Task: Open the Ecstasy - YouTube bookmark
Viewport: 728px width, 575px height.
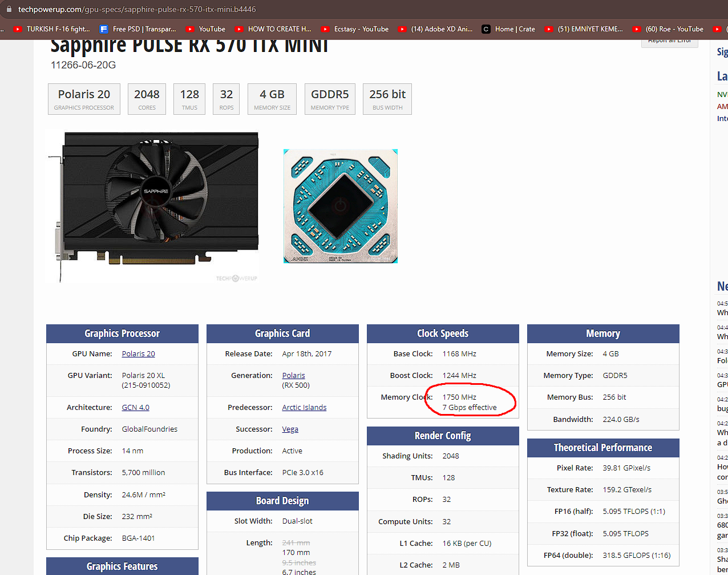Action: click(355, 29)
